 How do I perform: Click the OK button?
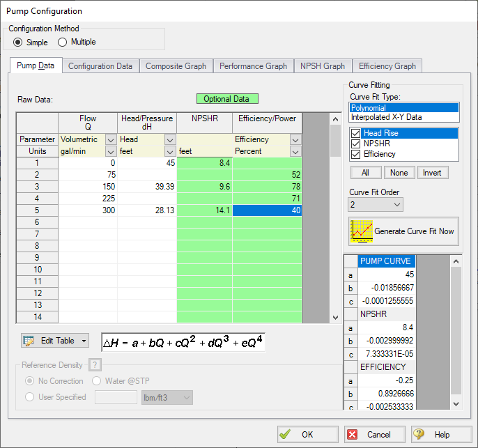[x=307, y=434]
